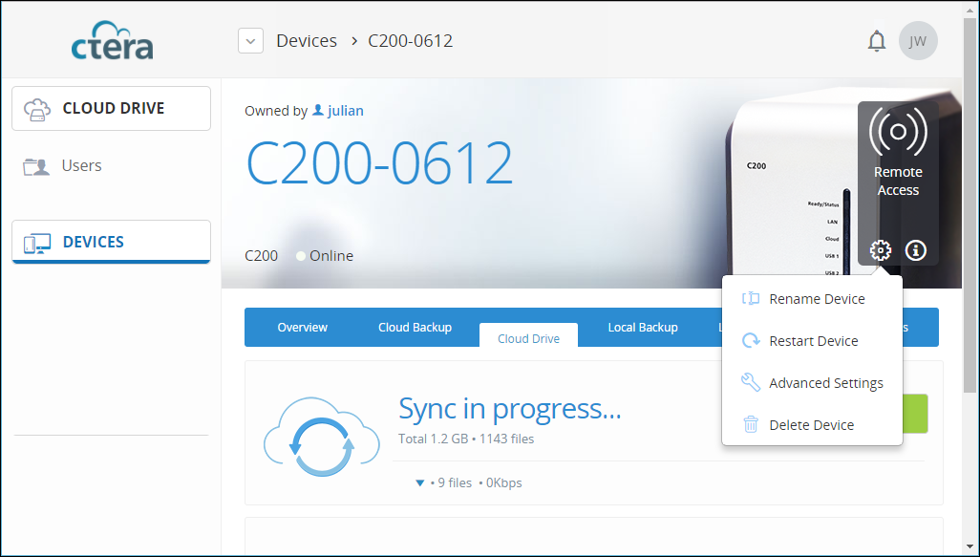Image resolution: width=980 pixels, height=557 pixels.
Task: Click the Sync in progress heading
Action: 509,409
